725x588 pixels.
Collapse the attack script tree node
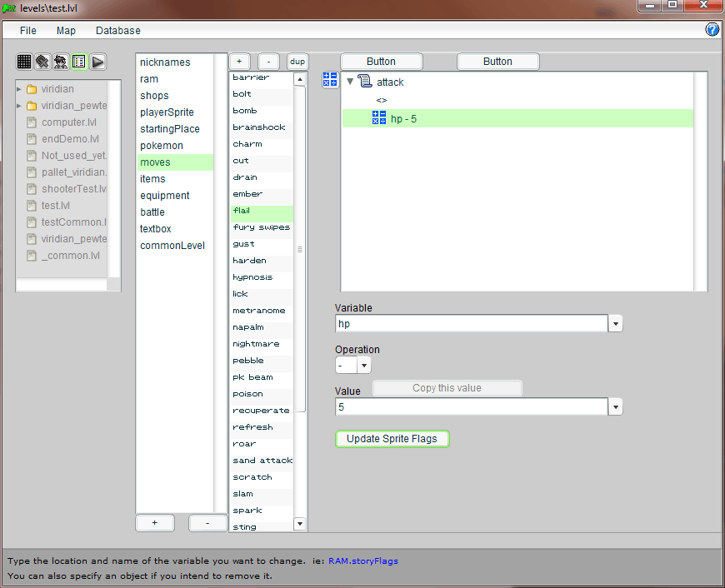350,82
